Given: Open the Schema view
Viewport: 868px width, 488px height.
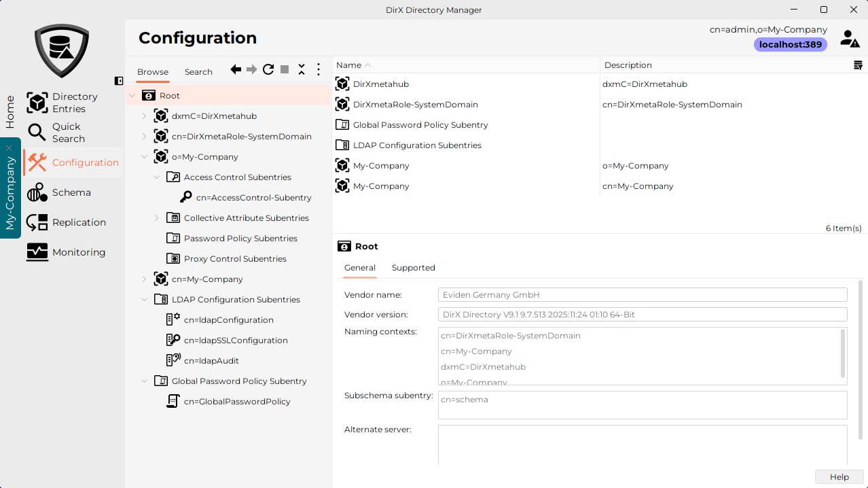Looking at the screenshot, I should (x=71, y=192).
